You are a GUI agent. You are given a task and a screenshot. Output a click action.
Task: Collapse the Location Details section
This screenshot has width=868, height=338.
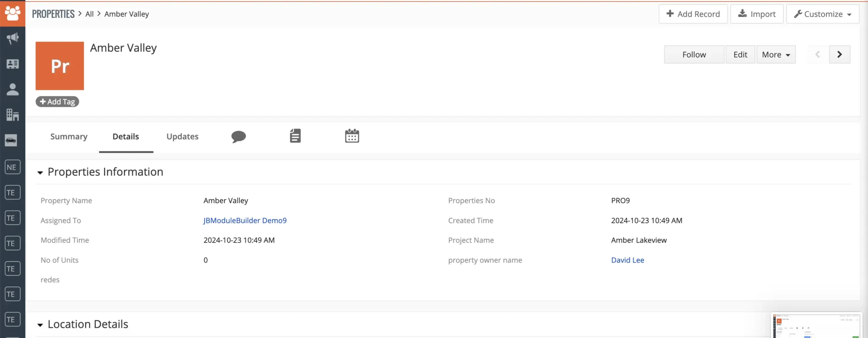coord(40,325)
